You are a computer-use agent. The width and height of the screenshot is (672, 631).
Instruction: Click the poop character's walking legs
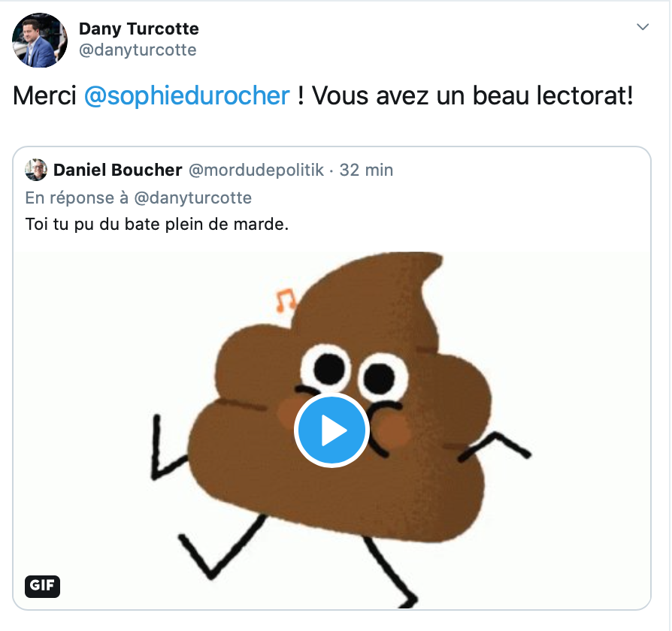coord(298,561)
